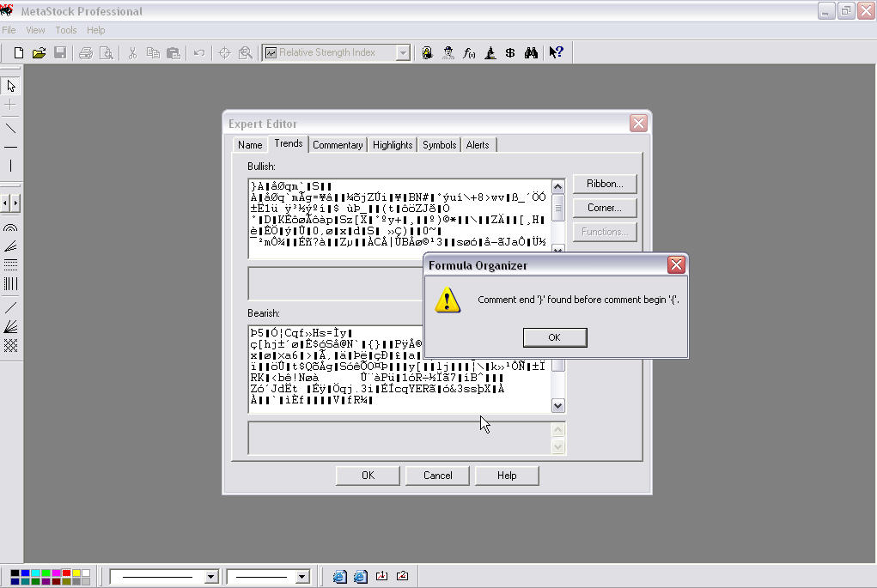Image resolution: width=877 pixels, height=588 pixels.
Task: Click the yellow figure icon after indicator box
Action: [x=427, y=52]
